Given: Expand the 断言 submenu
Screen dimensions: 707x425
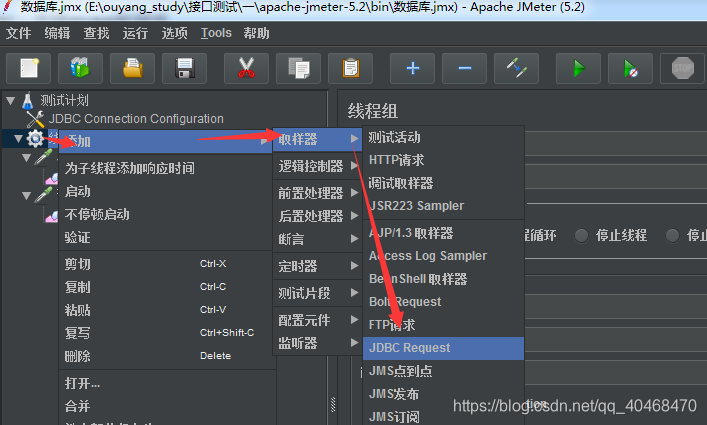Looking at the screenshot, I should coord(318,239).
